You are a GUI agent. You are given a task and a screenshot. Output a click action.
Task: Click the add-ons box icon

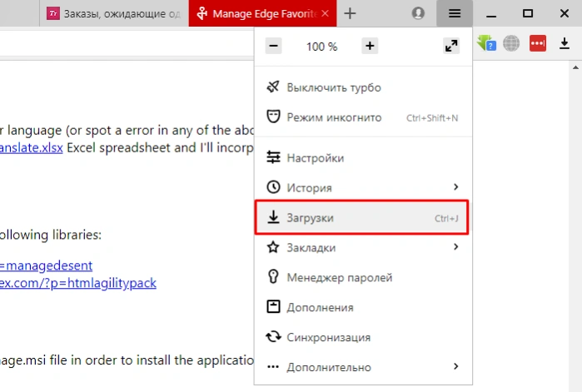point(274,307)
